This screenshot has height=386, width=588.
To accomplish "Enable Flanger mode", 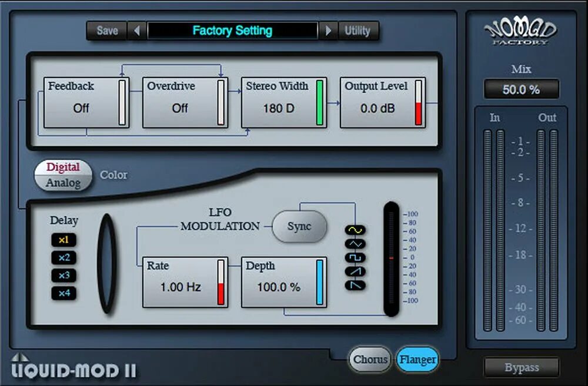I will pos(417,359).
